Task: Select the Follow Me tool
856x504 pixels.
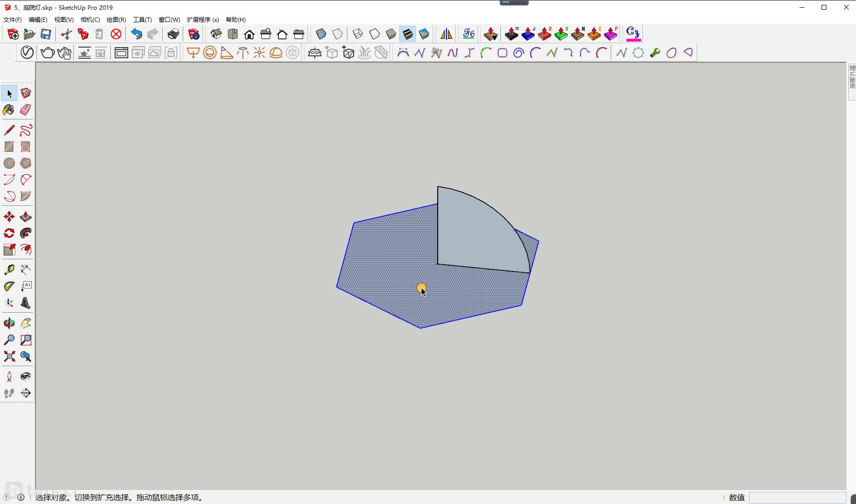Action: pos(26,233)
